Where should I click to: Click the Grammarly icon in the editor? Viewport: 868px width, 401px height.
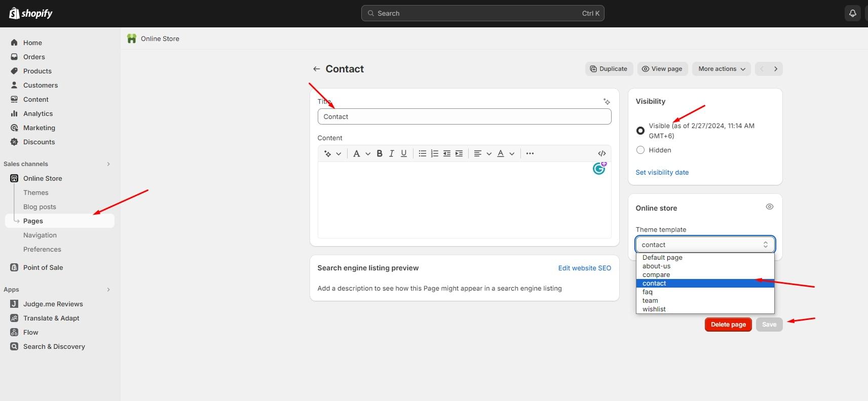599,168
